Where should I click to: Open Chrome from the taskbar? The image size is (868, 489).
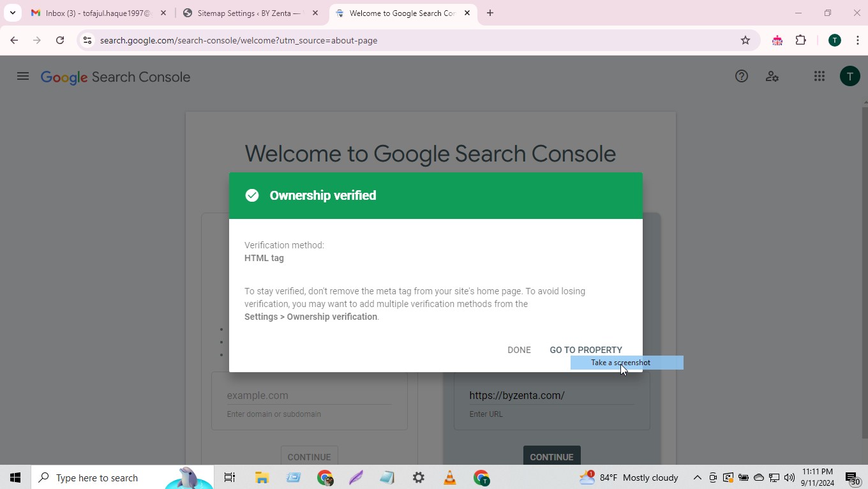click(x=325, y=478)
